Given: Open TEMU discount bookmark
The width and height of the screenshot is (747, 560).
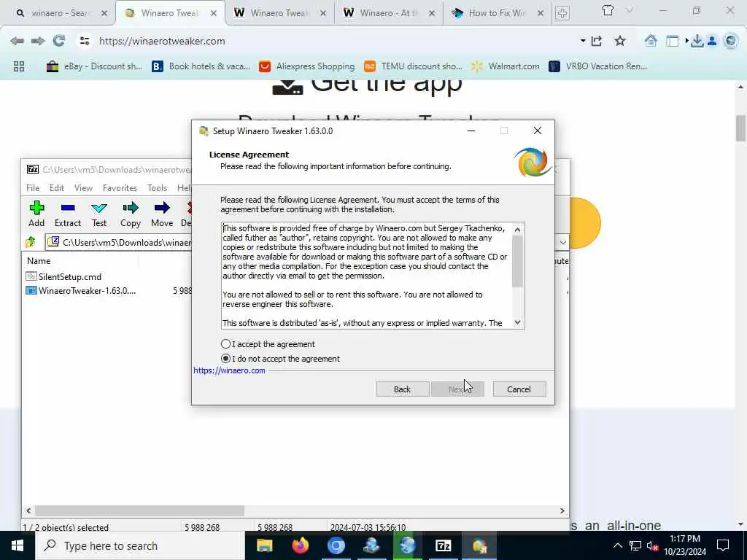Looking at the screenshot, I should (x=413, y=66).
